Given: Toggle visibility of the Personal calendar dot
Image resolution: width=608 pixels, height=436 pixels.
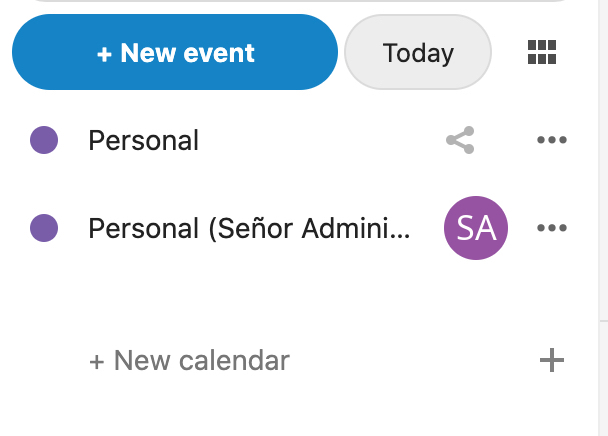Looking at the screenshot, I should pyautogui.click(x=44, y=140).
